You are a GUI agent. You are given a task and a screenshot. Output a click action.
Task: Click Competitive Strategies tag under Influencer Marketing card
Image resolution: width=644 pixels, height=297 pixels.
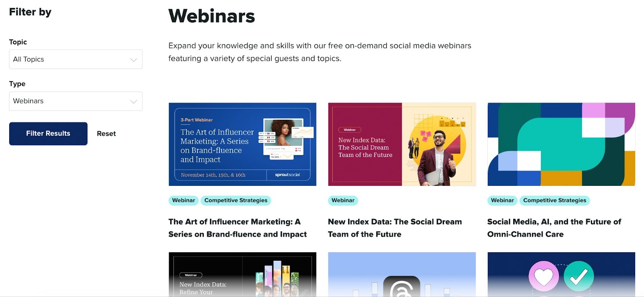(236, 200)
